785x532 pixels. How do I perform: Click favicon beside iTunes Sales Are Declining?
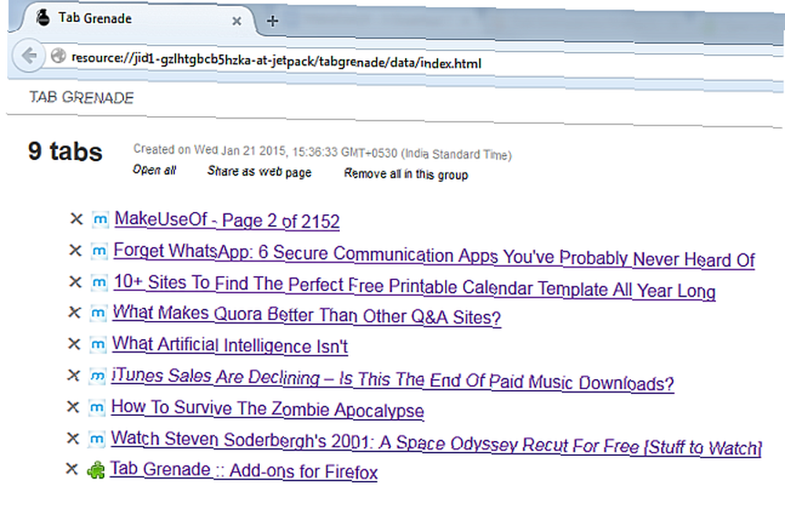pos(97,376)
